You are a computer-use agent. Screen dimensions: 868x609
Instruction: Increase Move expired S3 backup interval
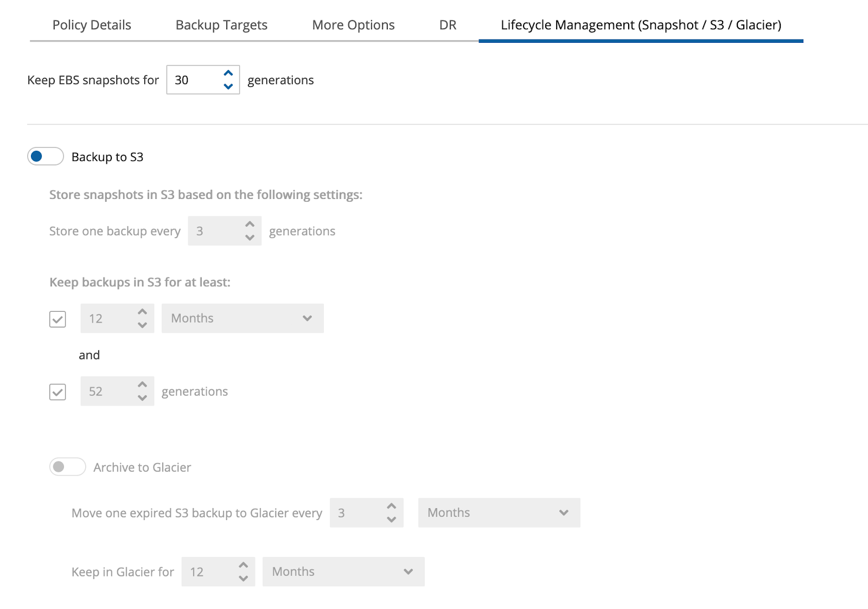click(x=391, y=506)
